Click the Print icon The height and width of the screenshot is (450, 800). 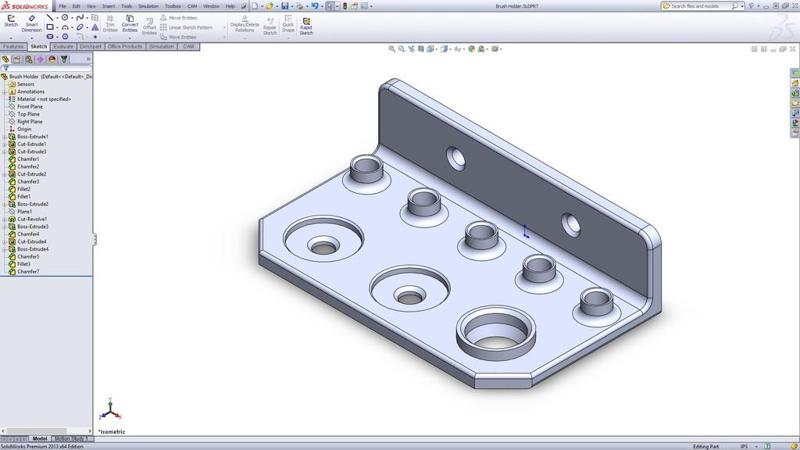(x=300, y=6)
